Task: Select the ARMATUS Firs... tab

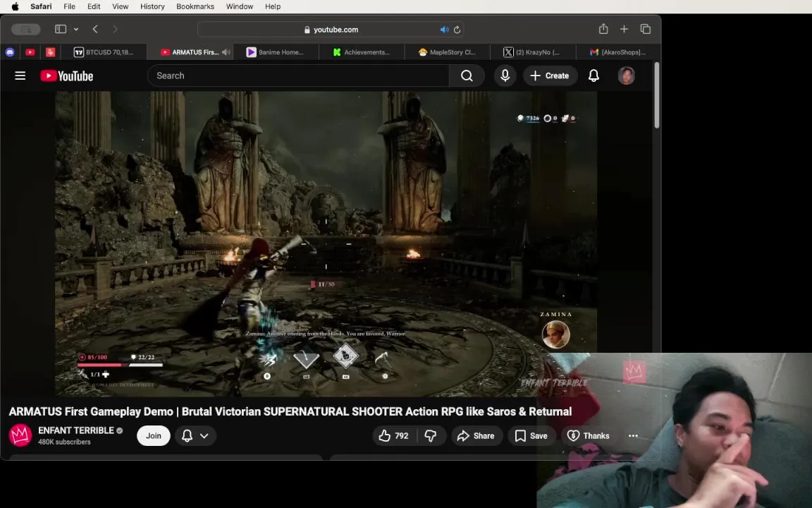Action: coord(190,52)
